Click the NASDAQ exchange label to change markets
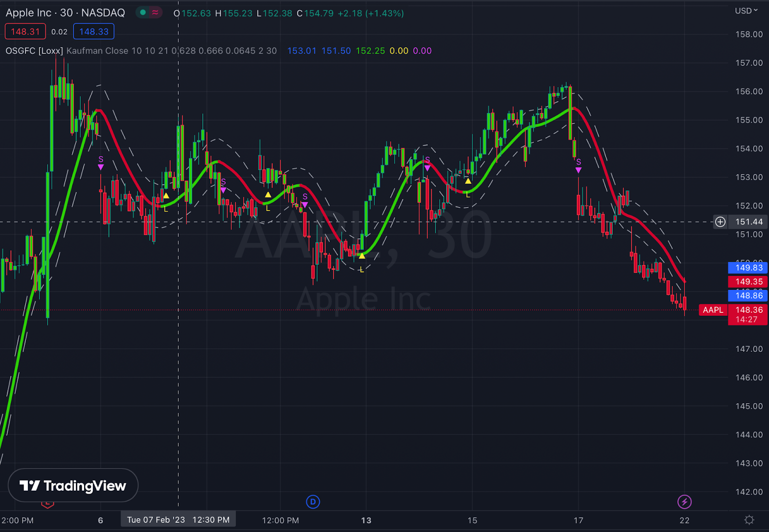Image resolution: width=769 pixels, height=532 pixels. pos(103,13)
